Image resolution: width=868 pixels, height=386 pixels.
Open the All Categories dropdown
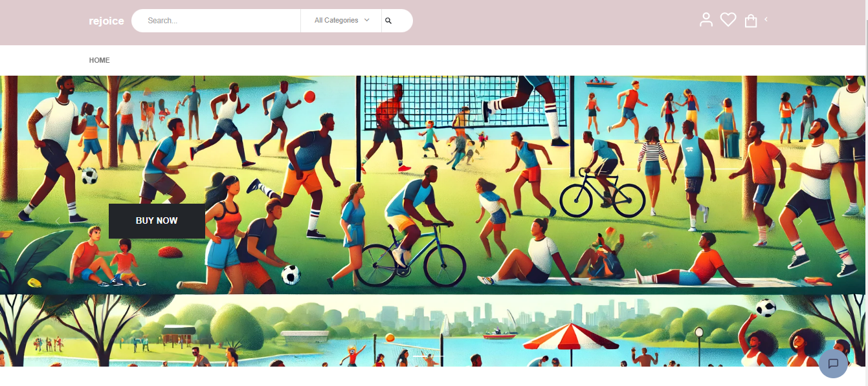tap(341, 21)
